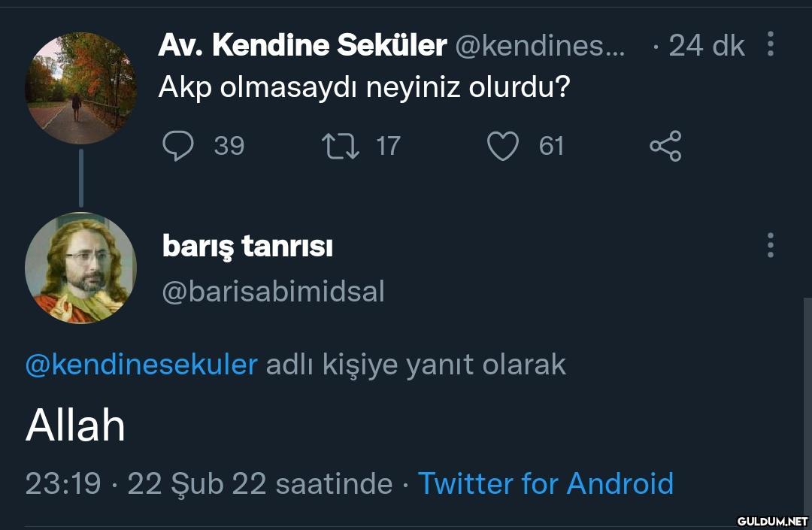Click the barış tanrısı display name
Image resolution: width=812 pixels, height=530 pixels.
coord(247,246)
